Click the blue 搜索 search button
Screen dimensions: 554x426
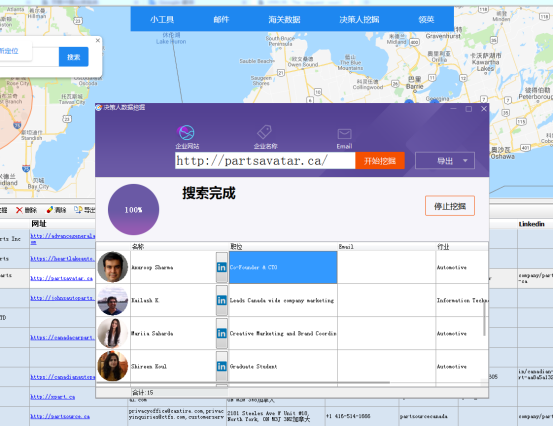pos(73,57)
